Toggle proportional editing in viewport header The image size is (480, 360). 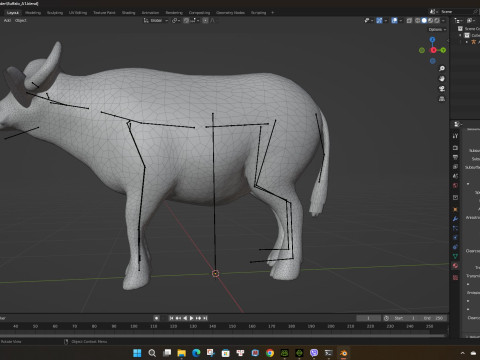pos(205,20)
